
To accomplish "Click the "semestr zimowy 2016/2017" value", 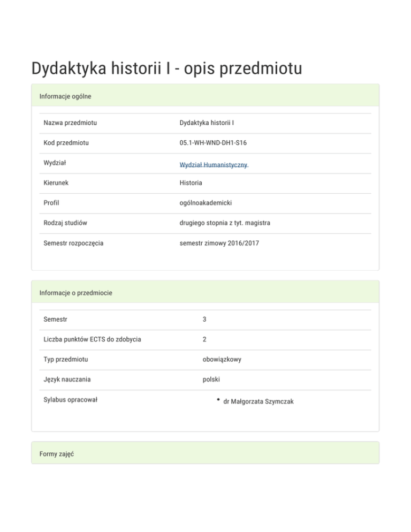I will coord(216,243).
